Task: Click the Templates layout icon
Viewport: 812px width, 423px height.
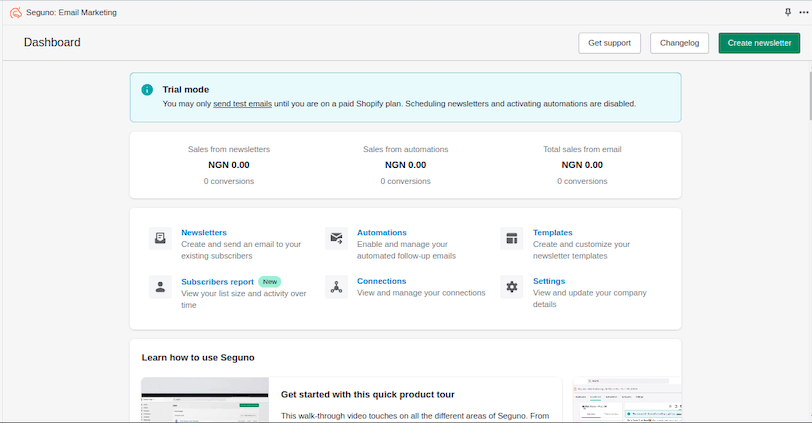Action: tap(512, 238)
